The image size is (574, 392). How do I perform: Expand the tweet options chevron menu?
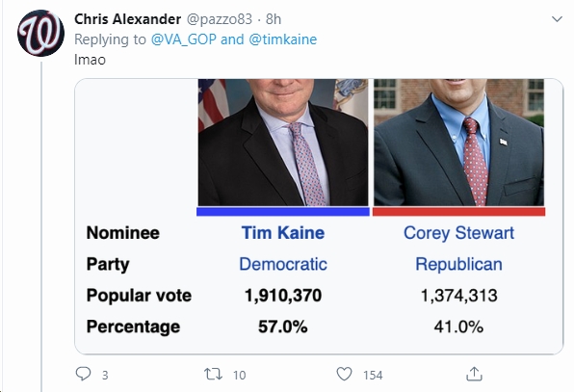pos(557,19)
